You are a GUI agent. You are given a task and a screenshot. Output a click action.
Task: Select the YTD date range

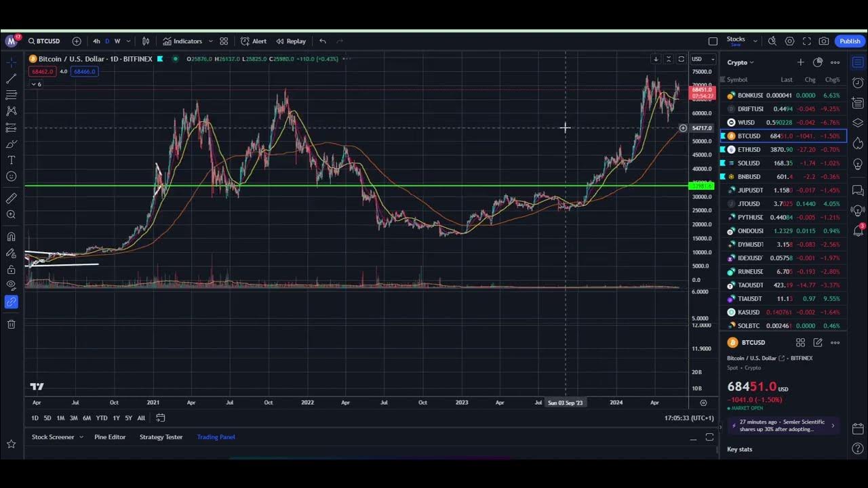pyautogui.click(x=102, y=418)
